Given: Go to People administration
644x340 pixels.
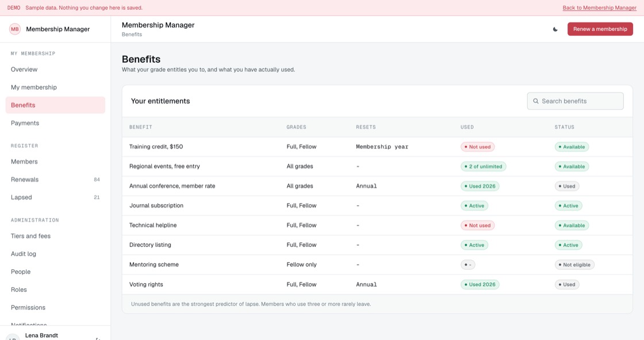Looking at the screenshot, I should coord(55,272).
